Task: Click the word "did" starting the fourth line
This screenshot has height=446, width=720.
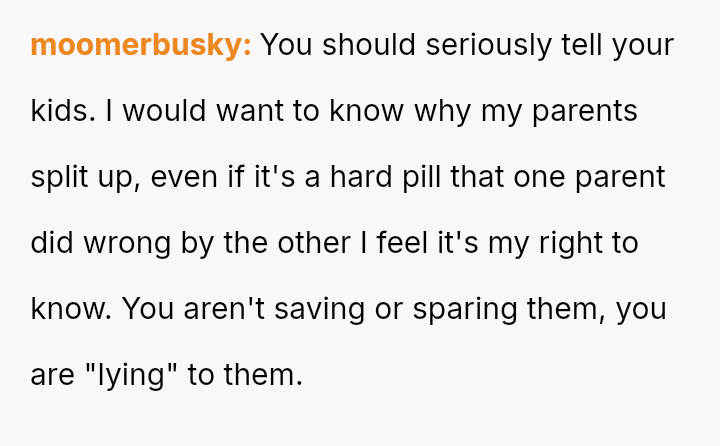Action: 49,243
